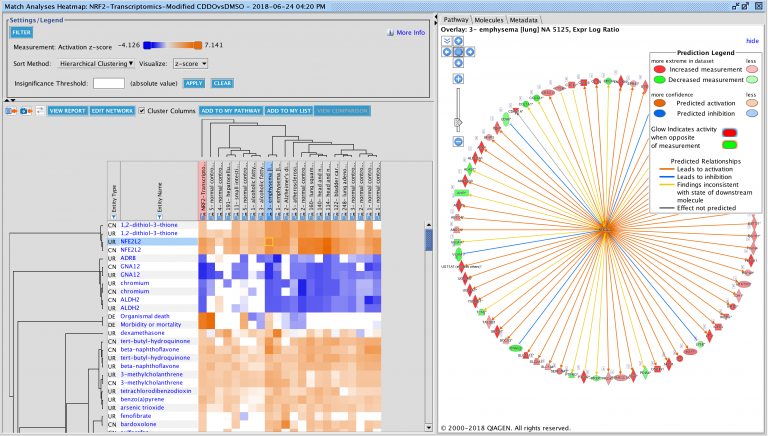Click the network zoom slider handle
Viewport: 768px width, 436px height.
(x=458, y=122)
